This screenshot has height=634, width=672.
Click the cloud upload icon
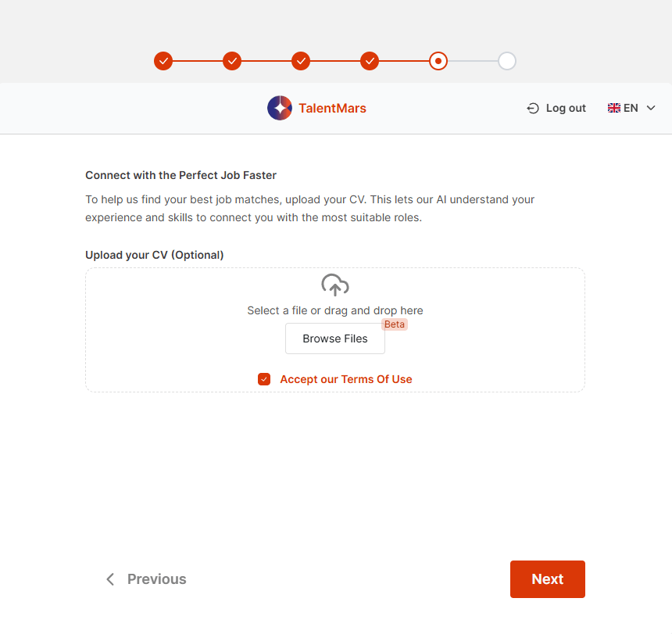click(x=335, y=285)
